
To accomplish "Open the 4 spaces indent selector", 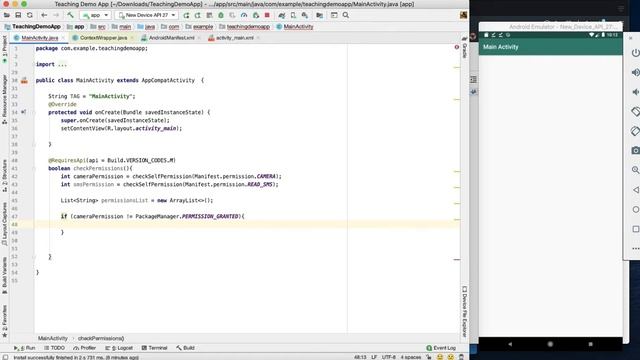I will 411,357.
